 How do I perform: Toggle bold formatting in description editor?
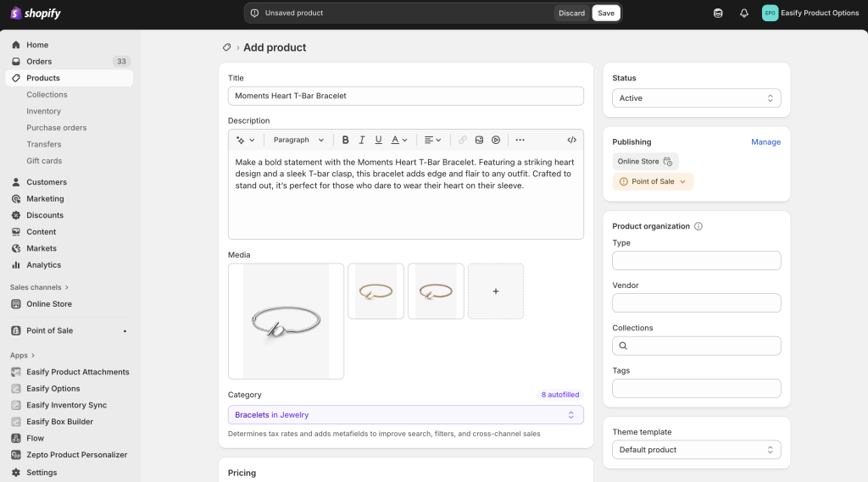(345, 140)
